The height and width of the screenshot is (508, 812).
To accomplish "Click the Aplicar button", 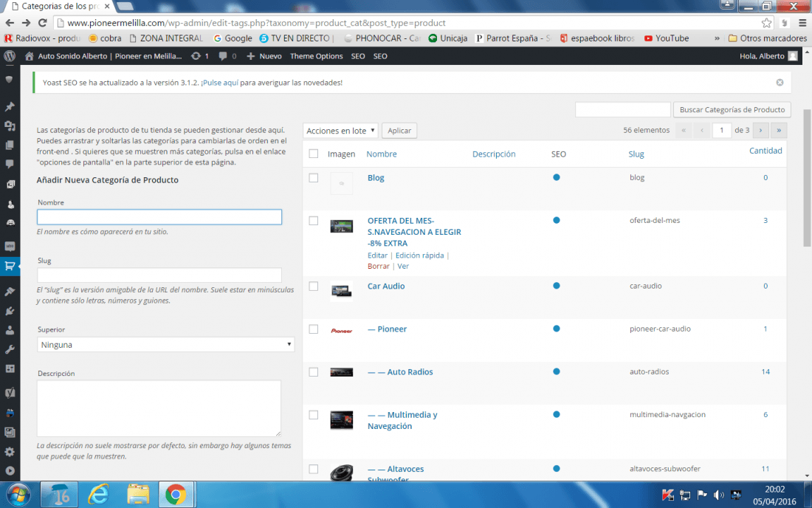I will 399,131.
